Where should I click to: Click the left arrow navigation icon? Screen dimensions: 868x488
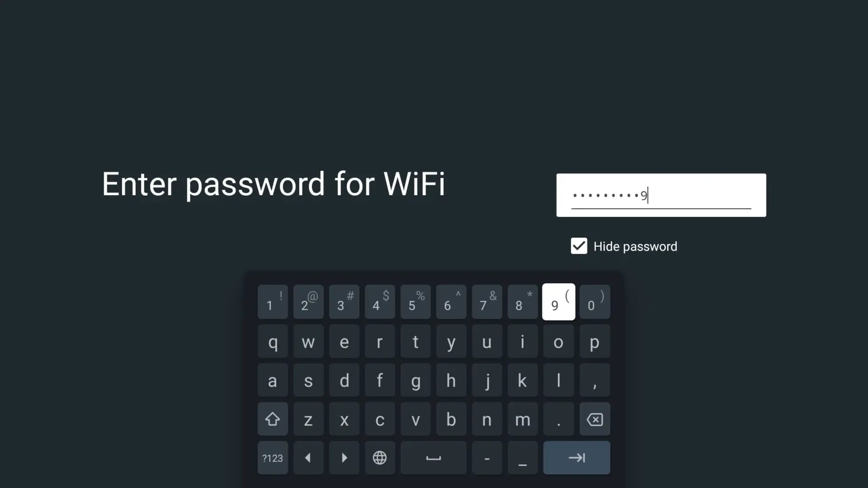tap(308, 458)
